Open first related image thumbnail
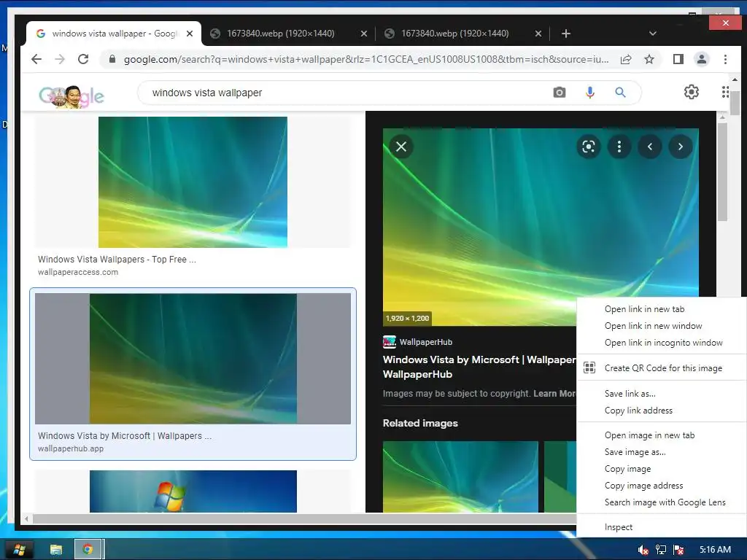This screenshot has height=560, width=747. pyautogui.click(x=460, y=477)
